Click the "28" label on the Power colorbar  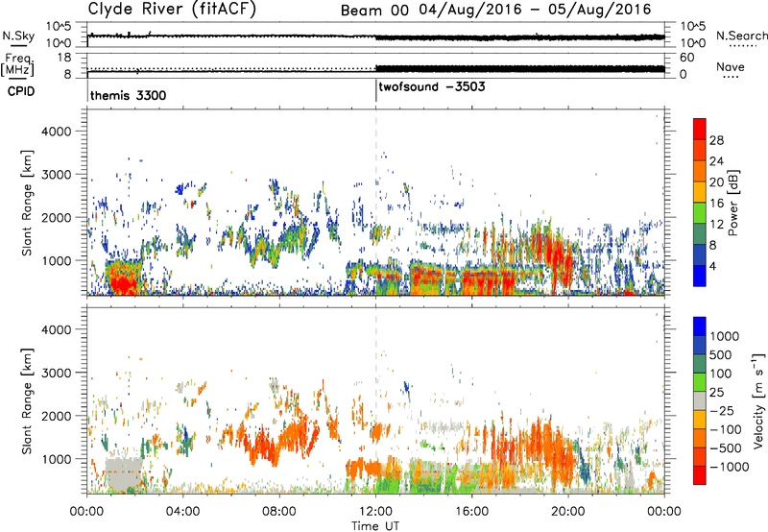pos(716,140)
